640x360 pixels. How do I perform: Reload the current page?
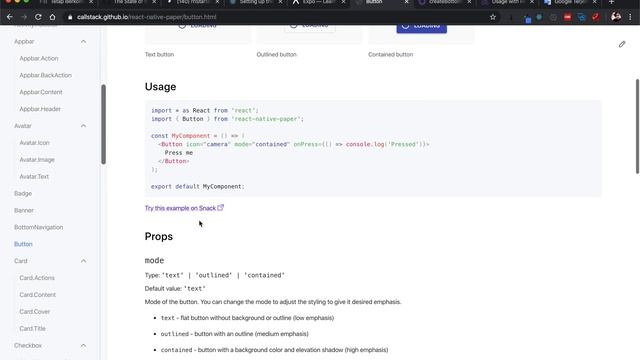click(38, 17)
